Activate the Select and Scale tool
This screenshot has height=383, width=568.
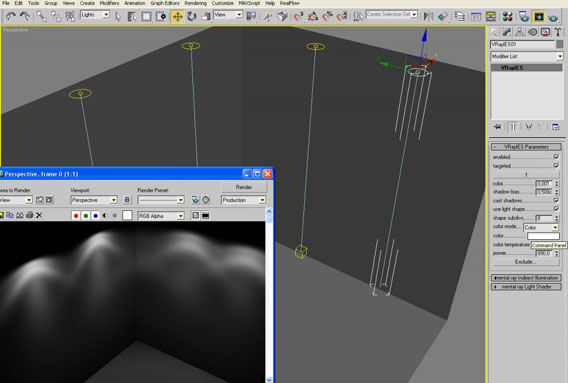click(206, 16)
